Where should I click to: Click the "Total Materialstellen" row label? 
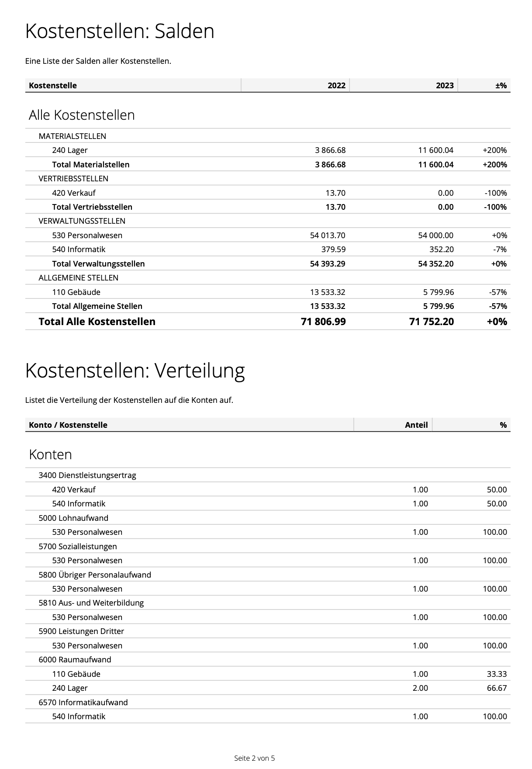91,165
